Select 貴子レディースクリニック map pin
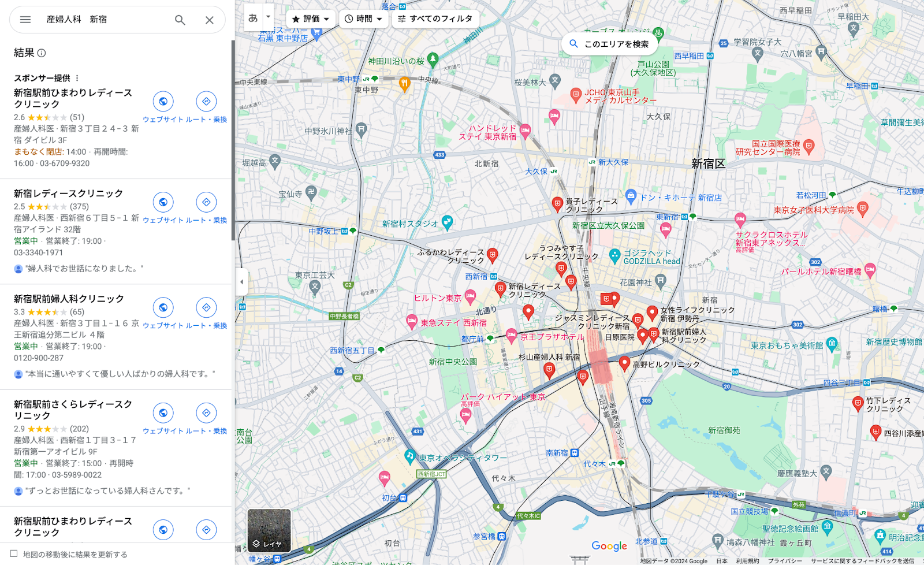The width and height of the screenshot is (924, 565). 557,203
